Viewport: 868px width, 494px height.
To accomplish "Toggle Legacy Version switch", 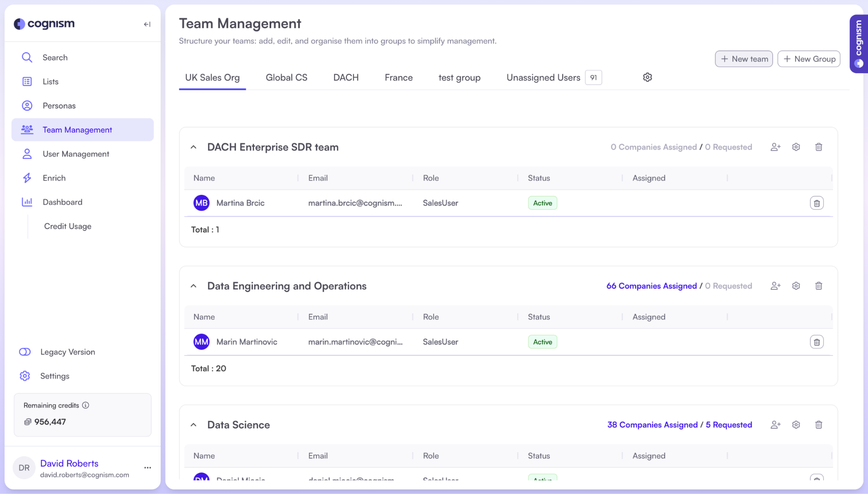I will pyautogui.click(x=25, y=352).
